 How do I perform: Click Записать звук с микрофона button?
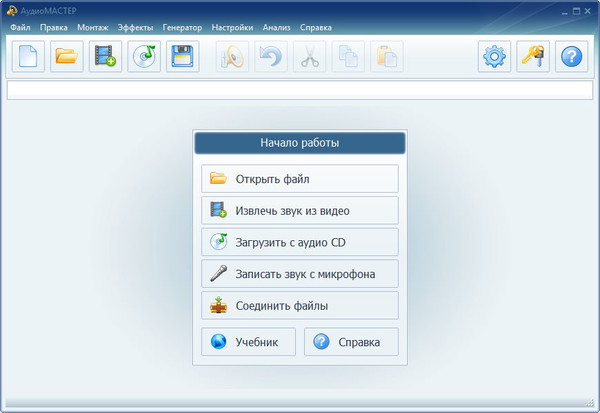300,274
